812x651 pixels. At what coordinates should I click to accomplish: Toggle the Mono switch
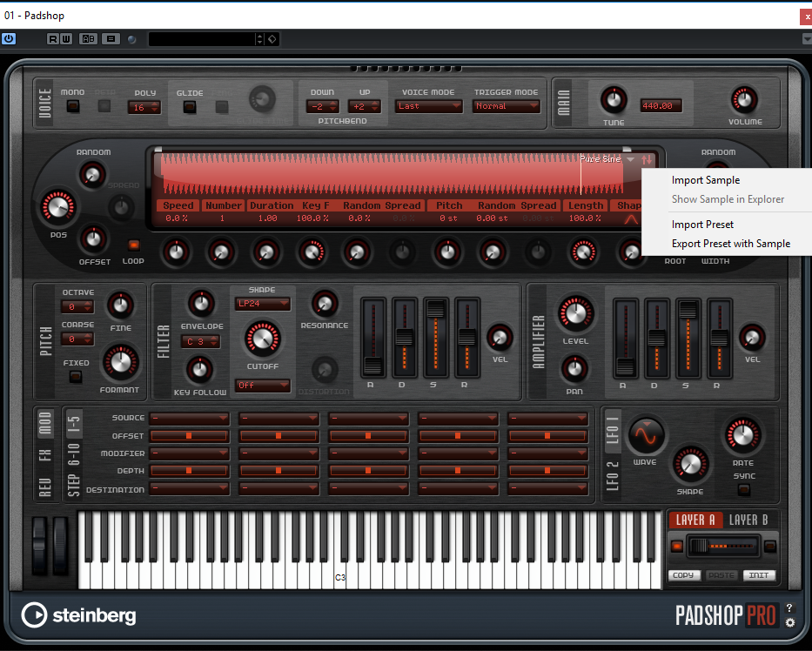click(73, 107)
